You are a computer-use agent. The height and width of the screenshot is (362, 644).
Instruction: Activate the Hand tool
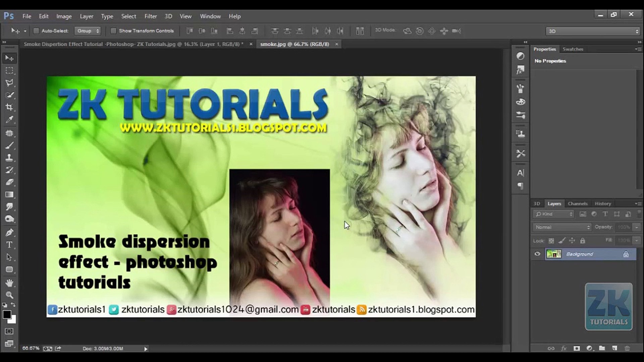pos(9,283)
